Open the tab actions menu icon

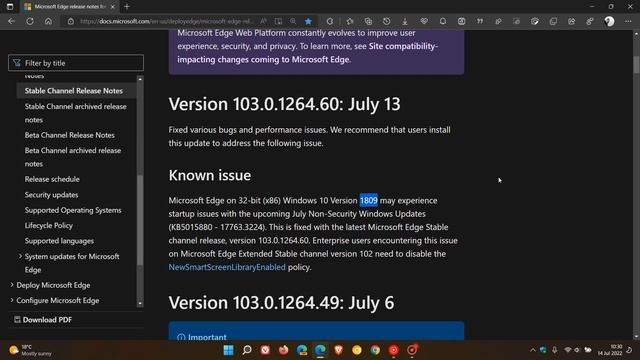10,7
